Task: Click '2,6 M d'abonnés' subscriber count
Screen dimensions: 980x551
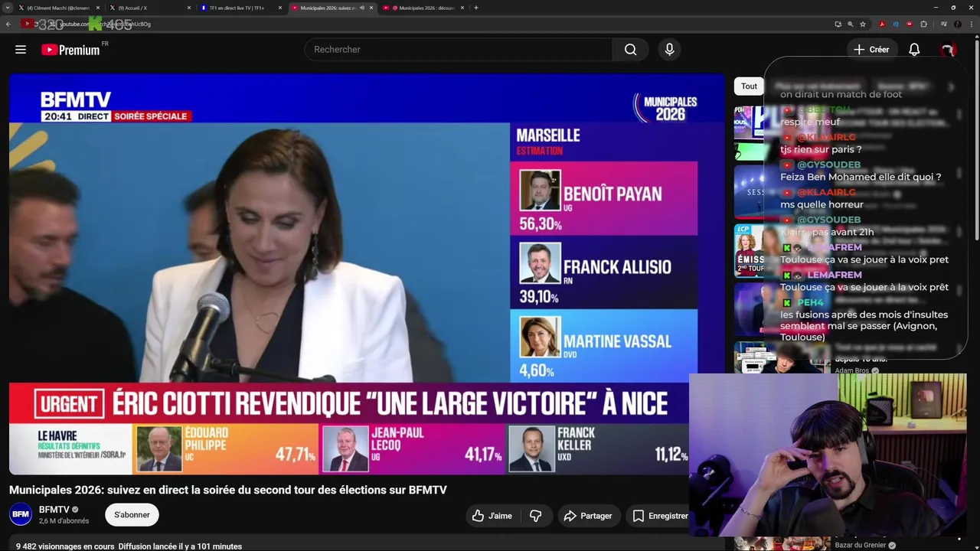Action: click(x=64, y=521)
